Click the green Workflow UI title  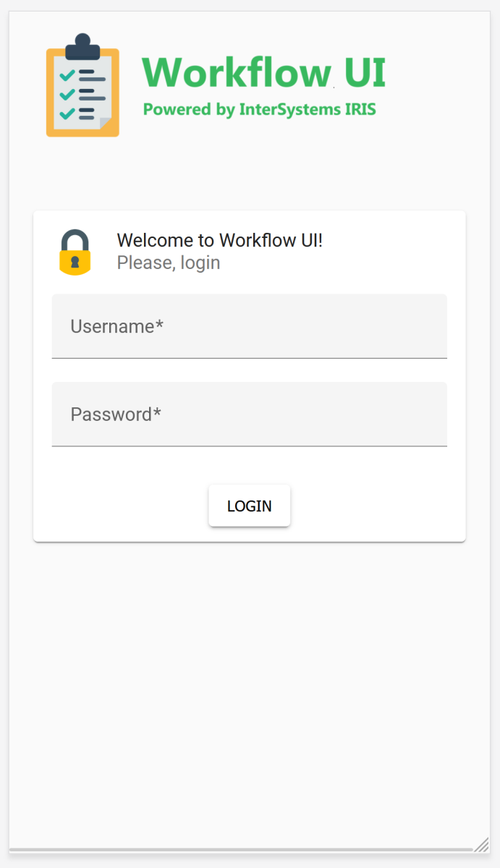pos(263,72)
